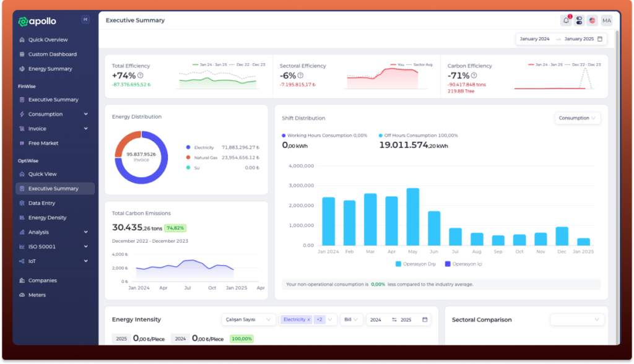The width and height of the screenshot is (634, 364).
Task: Open the MA user avatar
Action: click(x=606, y=20)
